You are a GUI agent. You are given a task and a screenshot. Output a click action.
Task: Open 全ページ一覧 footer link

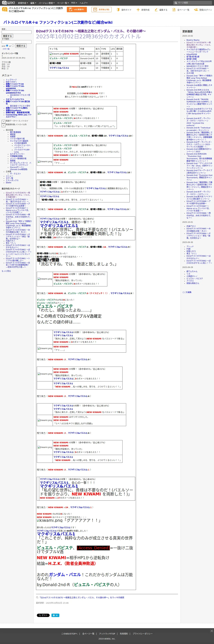[x=88, y=634]
